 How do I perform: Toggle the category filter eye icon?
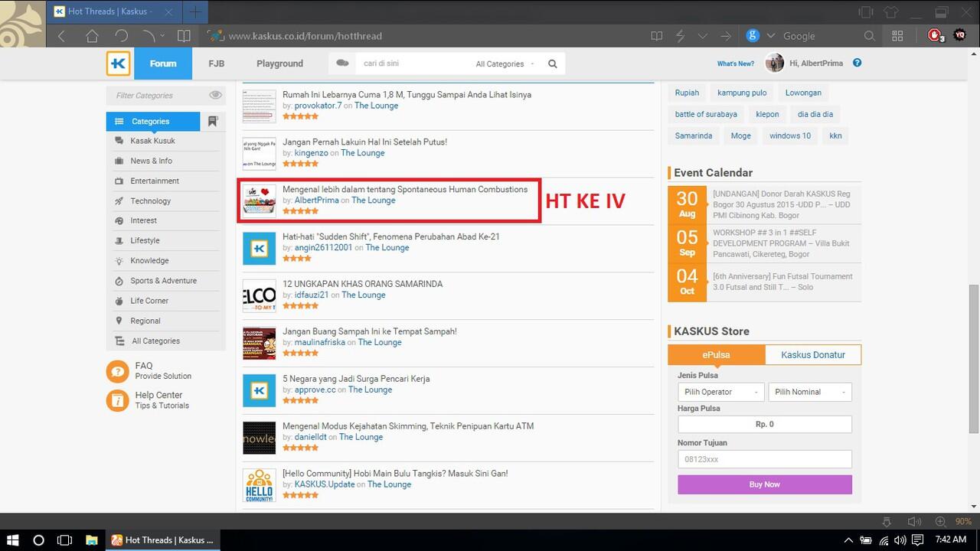pos(216,95)
